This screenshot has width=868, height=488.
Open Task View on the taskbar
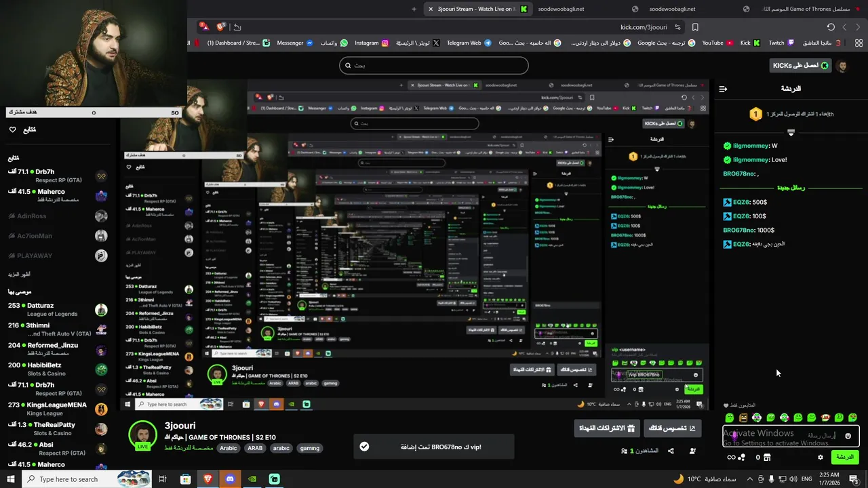point(163,479)
